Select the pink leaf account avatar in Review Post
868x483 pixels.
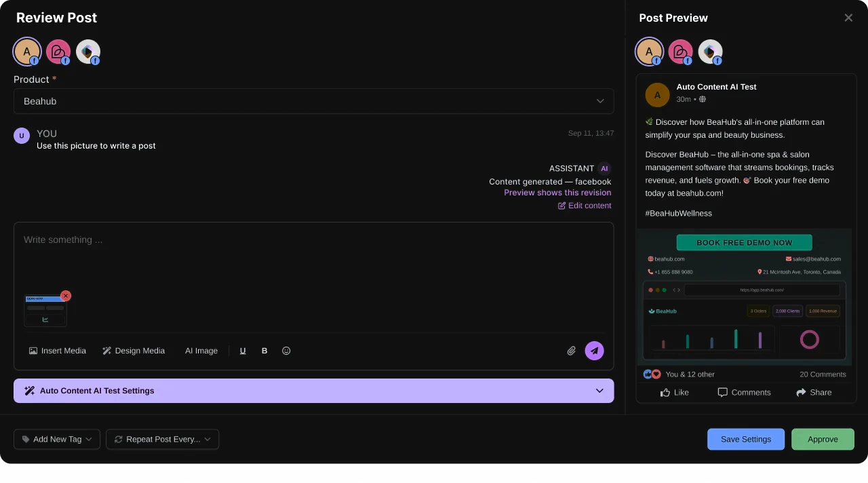coord(58,52)
